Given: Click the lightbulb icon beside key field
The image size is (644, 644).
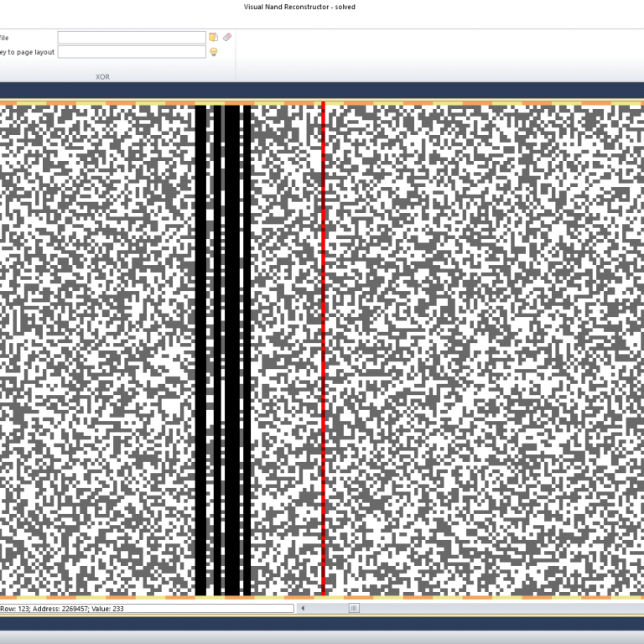Looking at the screenshot, I should [214, 52].
